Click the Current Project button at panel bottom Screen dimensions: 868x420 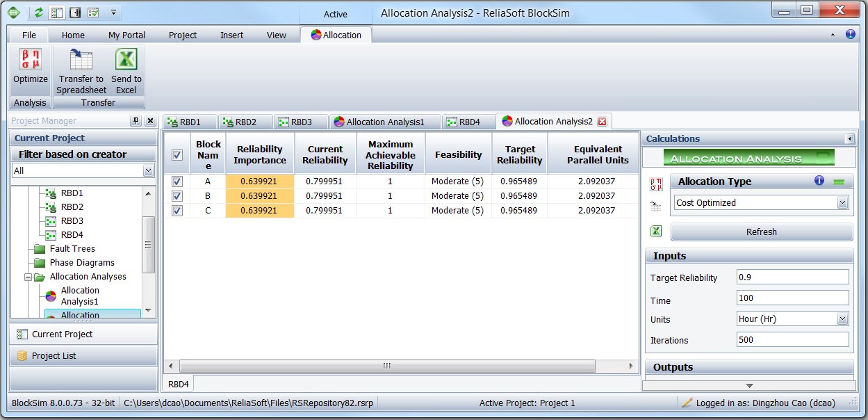click(x=83, y=334)
